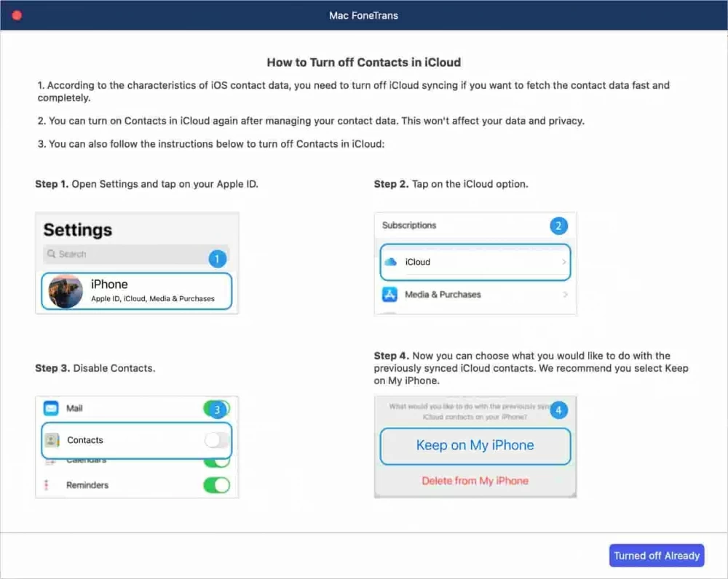Toggle the Reminders switch

216,485
